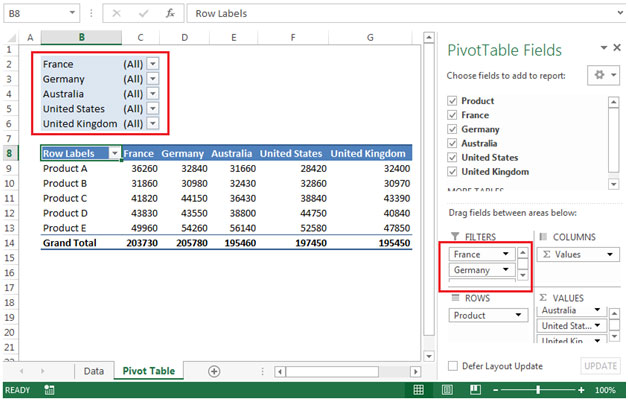Enable Defer Layout Update checkbox
This screenshot has width=628, height=401.
[453, 366]
